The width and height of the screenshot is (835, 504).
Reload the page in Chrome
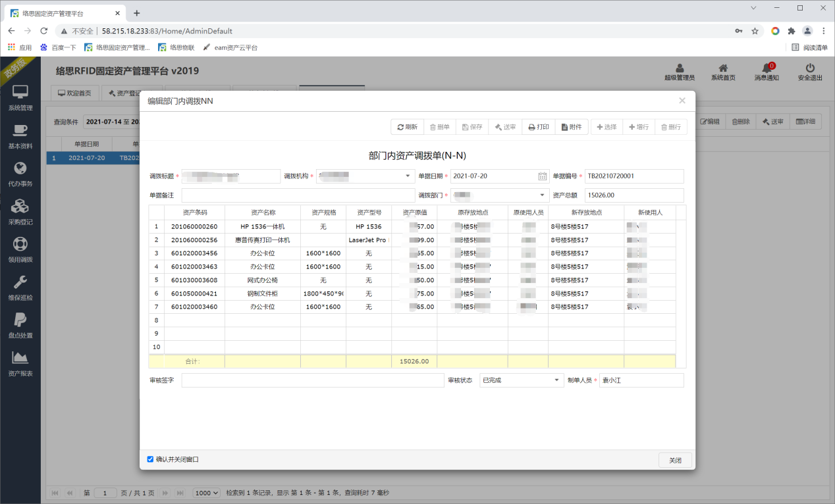(x=43, y=31)
